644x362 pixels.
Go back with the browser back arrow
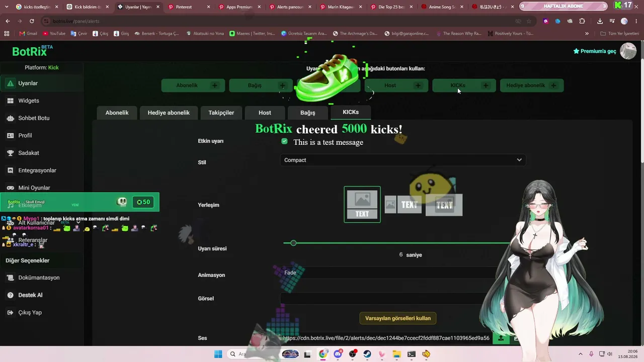[x=8, y=21]
